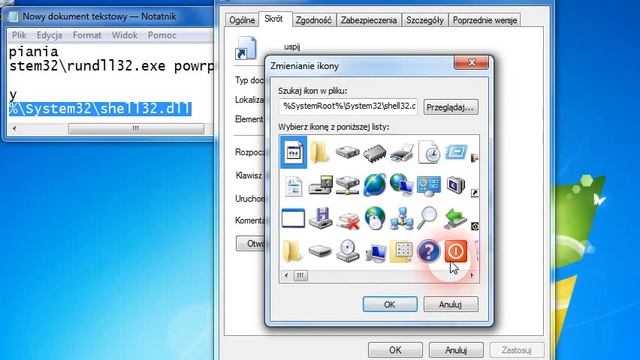Pick the globe with mouse icon

[374, 218]
